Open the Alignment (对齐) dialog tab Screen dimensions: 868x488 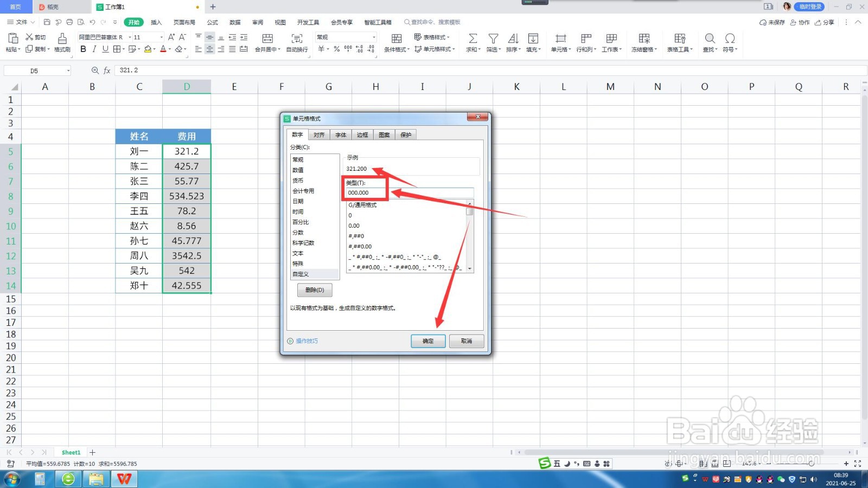[319, 135]
